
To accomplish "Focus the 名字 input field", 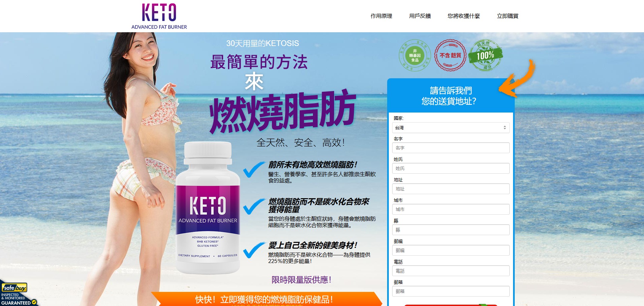I will click(451, 148).
